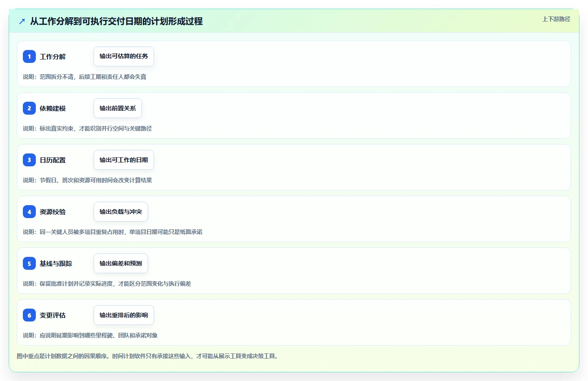Click the footer text 图中重点是计划数据之间的因果顺序
This screenshot has height=381, width=588.
[x=148, y=356]
